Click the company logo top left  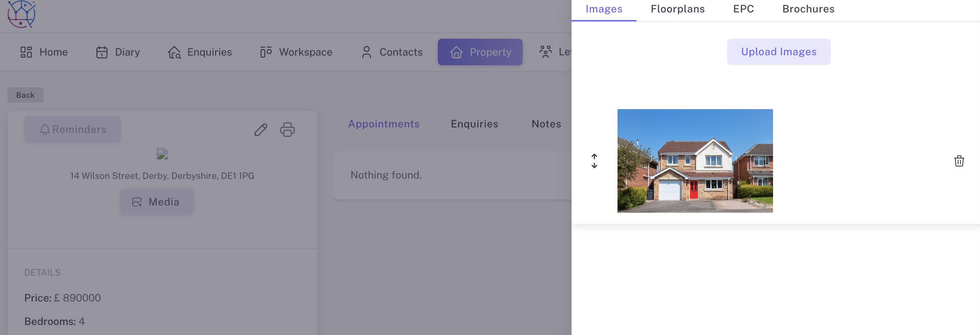coord(22,15)
